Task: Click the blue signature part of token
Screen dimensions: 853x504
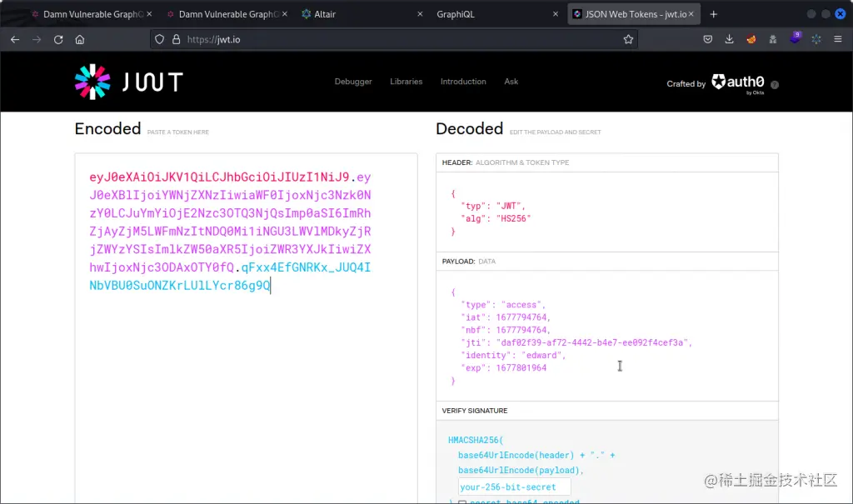Action: pos(230,277)
